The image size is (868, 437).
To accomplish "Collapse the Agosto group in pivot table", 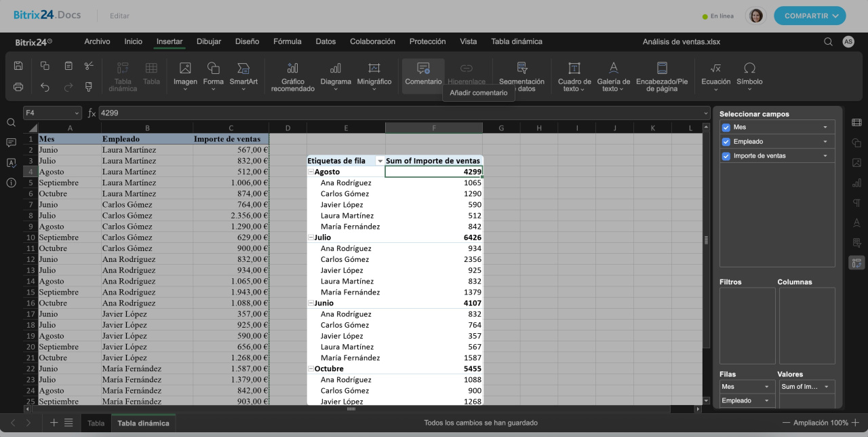I will tap(311, 172).
